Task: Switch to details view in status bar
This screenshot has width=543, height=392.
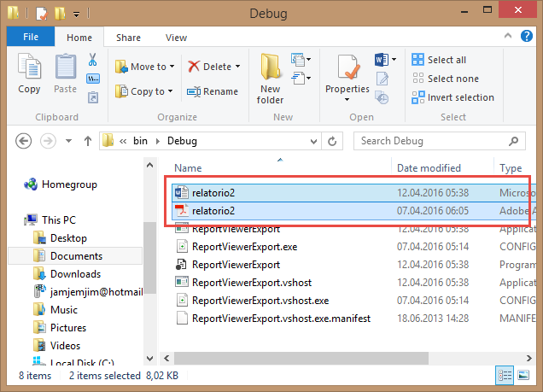Action: pyautogui.click(x=504, y=374)
